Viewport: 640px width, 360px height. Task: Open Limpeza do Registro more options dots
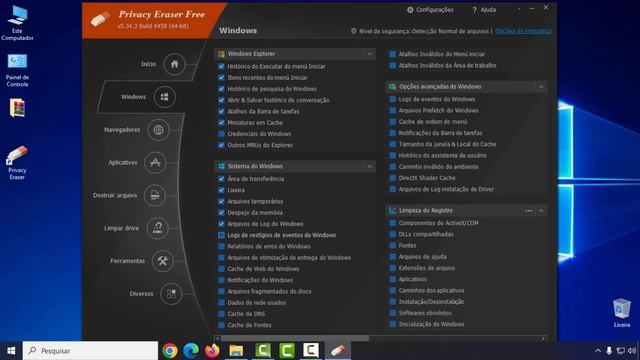click(529, 211)
